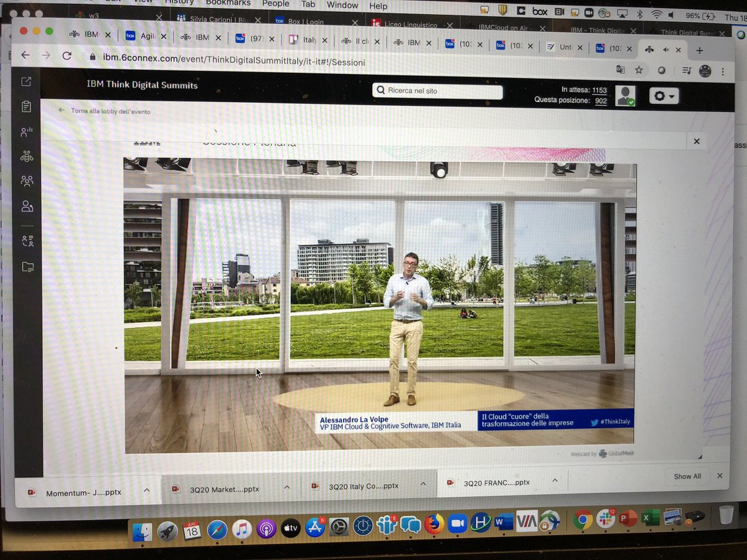Expand menu for 3Q20 Italy Co....pptx download

point(423,483)
